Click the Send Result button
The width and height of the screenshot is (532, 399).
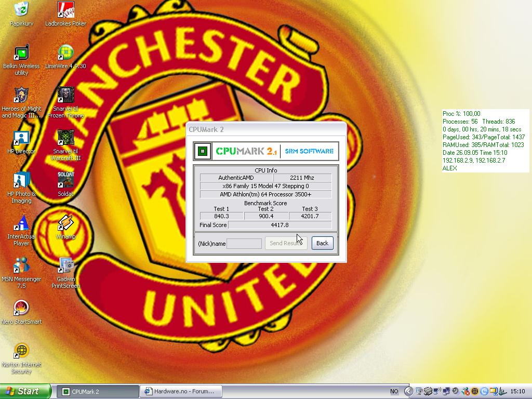pyautogui.click(x=286, y=243)
